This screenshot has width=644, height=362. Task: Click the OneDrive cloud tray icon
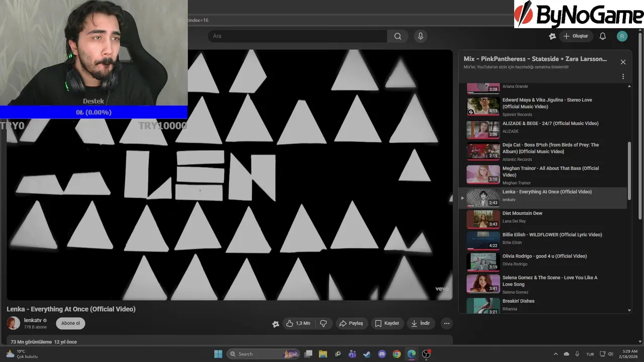click(x=567, y=354)
